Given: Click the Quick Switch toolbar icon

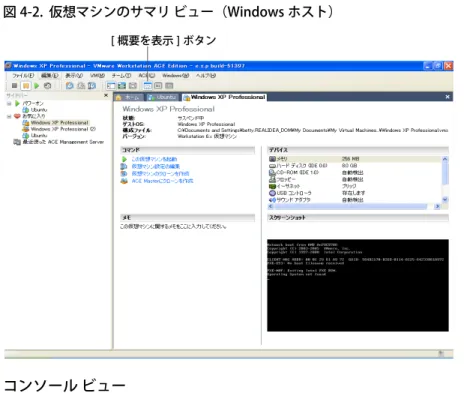Looking at the screenshot, I should (122, 86).
